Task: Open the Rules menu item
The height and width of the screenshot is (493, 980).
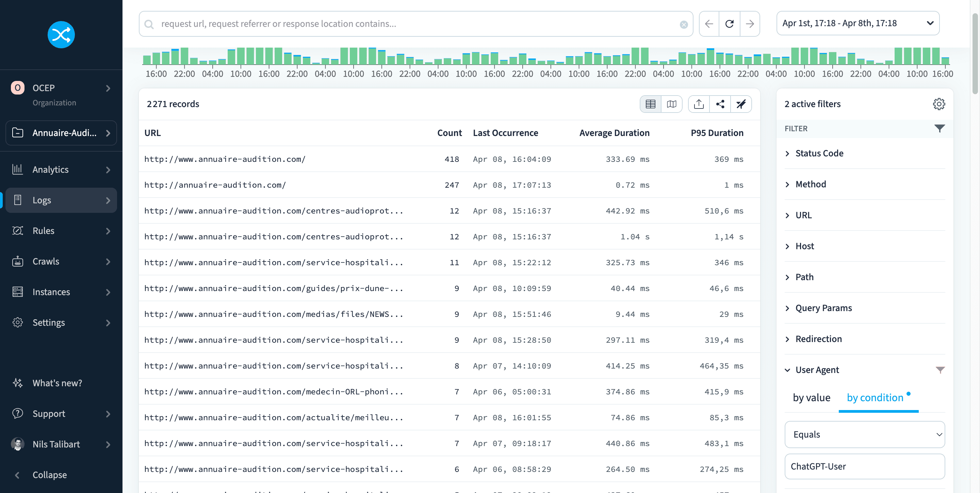Action: click(61, 231)
